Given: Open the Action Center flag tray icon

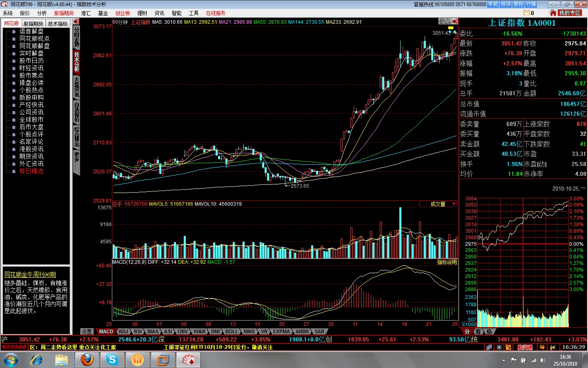Looking at the screenshot, I should pos(513,360).
